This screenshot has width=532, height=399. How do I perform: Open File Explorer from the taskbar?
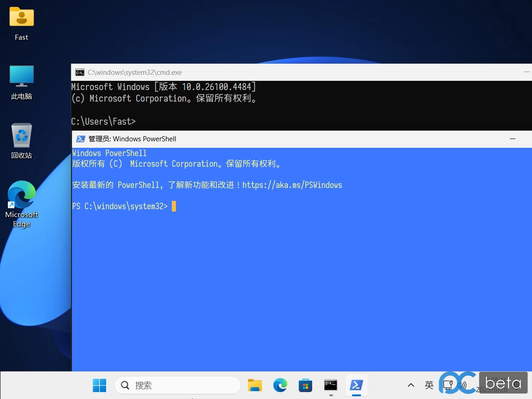coord(255,385)
